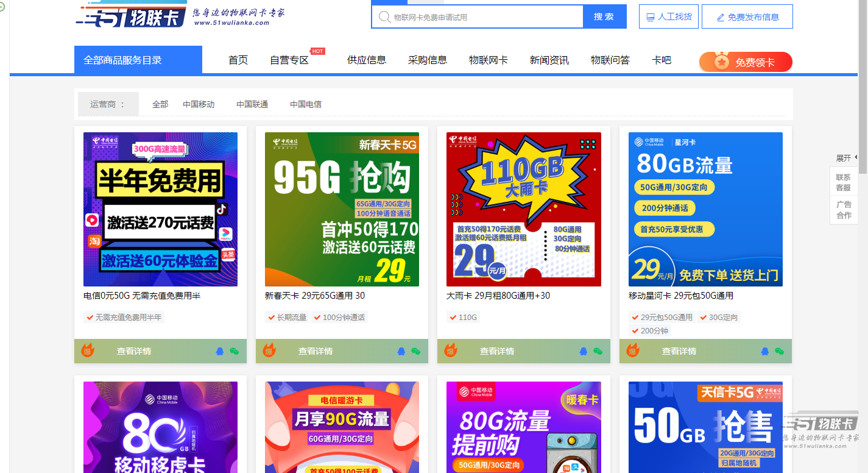Click the QQ icon on the 电信0元50G card
The height and width of the screenshot is (473, 868).
(220, 351)
